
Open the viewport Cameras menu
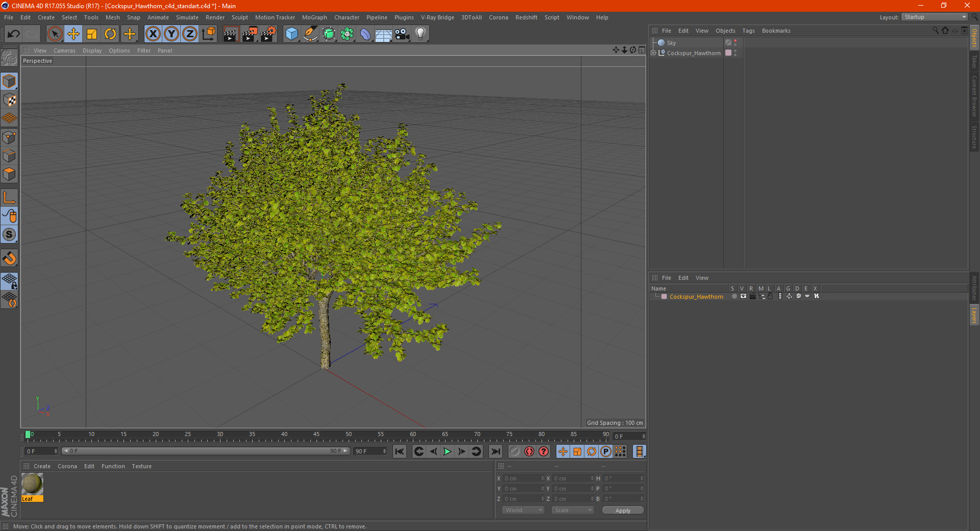pos(64,51)
